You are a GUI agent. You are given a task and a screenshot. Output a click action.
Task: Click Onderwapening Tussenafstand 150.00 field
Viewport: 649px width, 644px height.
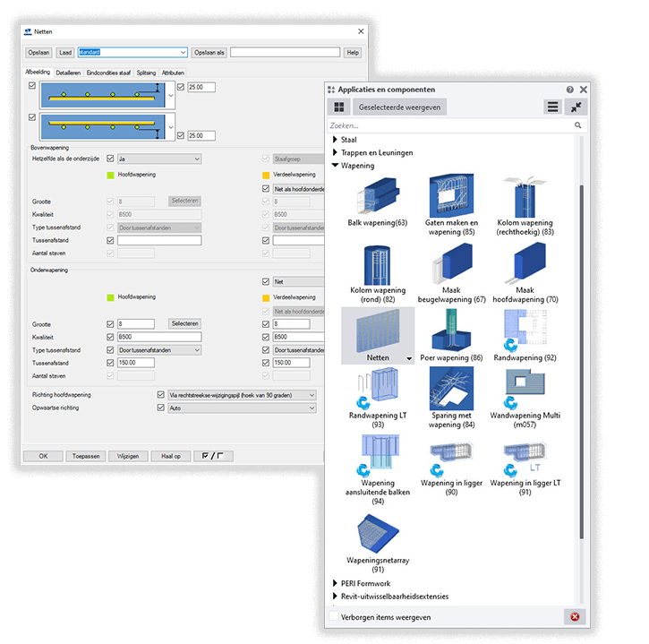point(136,363)
